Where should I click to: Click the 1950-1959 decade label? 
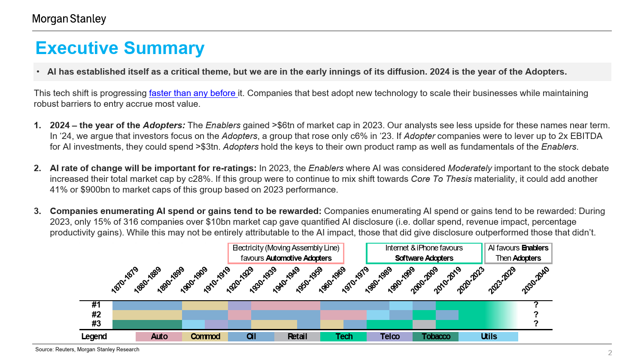point(309,280)
